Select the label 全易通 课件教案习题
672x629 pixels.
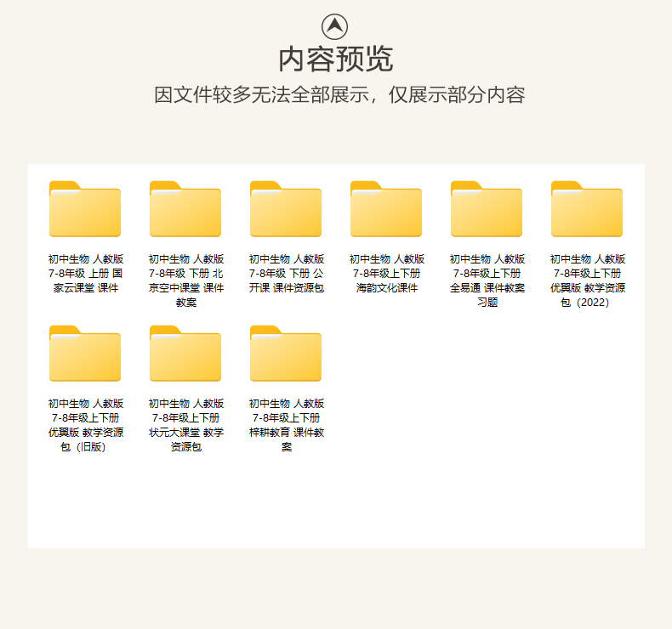point(487,280)
